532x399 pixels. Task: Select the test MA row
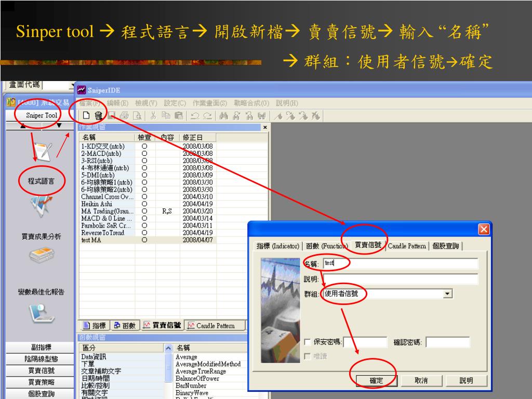pyautogui.click(x=148, y=240)
